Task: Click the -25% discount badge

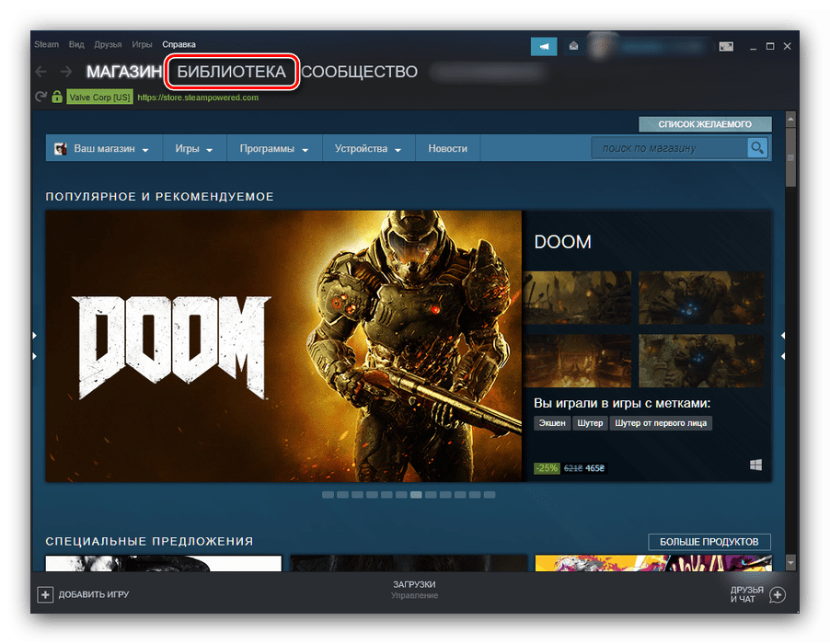Action: (x=547, y=467)
